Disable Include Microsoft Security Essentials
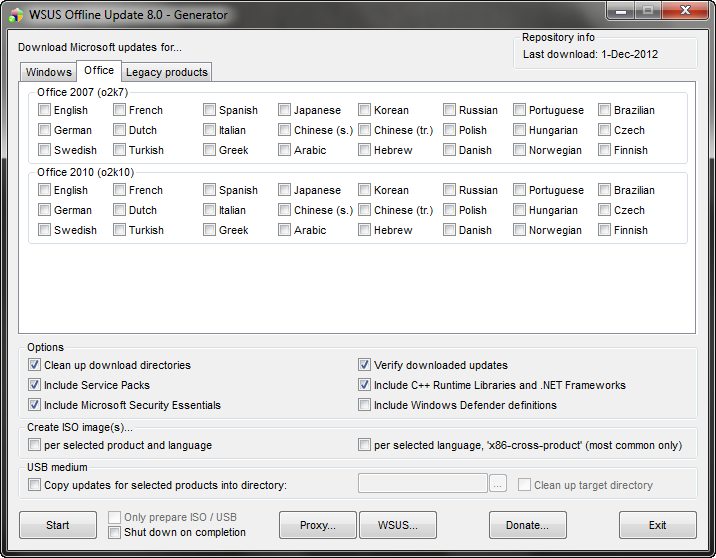 coord(34,405)
